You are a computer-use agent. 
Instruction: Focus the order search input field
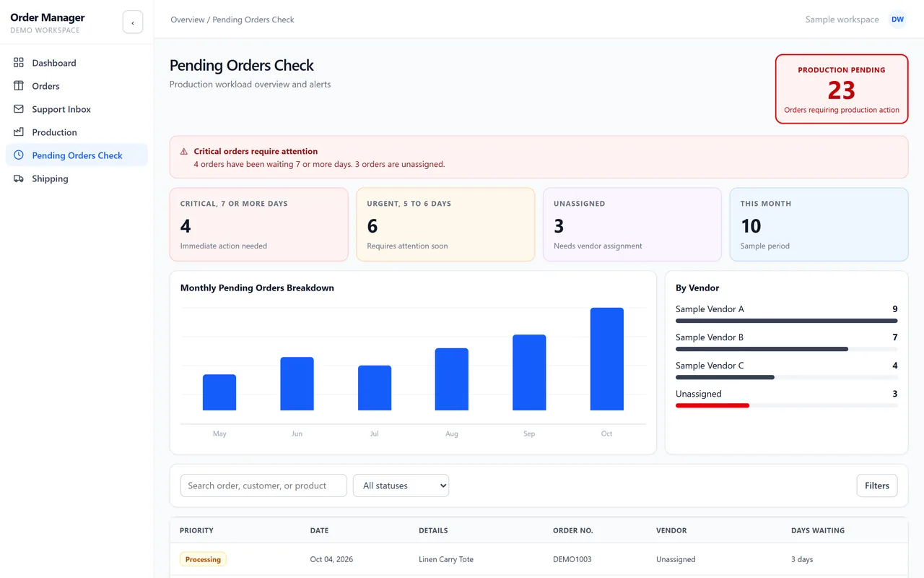[263, 486]
